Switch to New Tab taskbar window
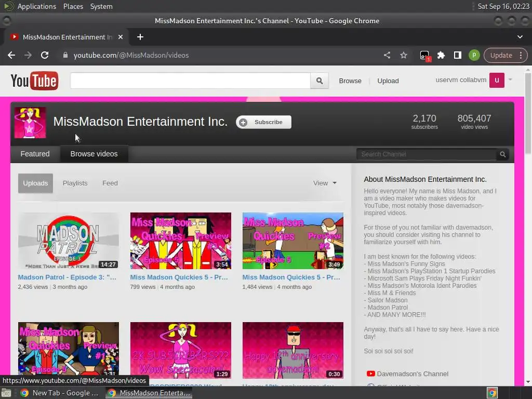Viewport: 532px width, 399px height. tap(59, 393)
